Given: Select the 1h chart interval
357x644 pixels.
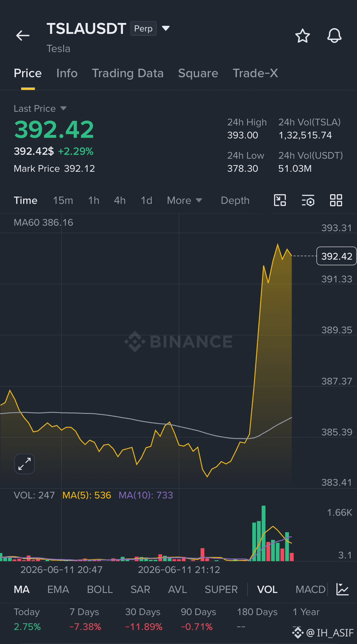Looking at the screenshot, I should click(94, 200).
